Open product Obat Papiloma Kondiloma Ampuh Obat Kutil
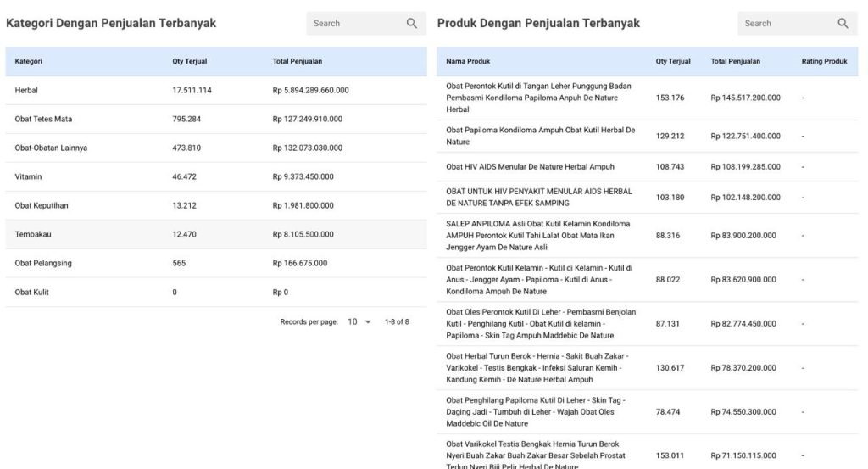The width and height of the screenshot is (868, 469). tap(540, 137)
